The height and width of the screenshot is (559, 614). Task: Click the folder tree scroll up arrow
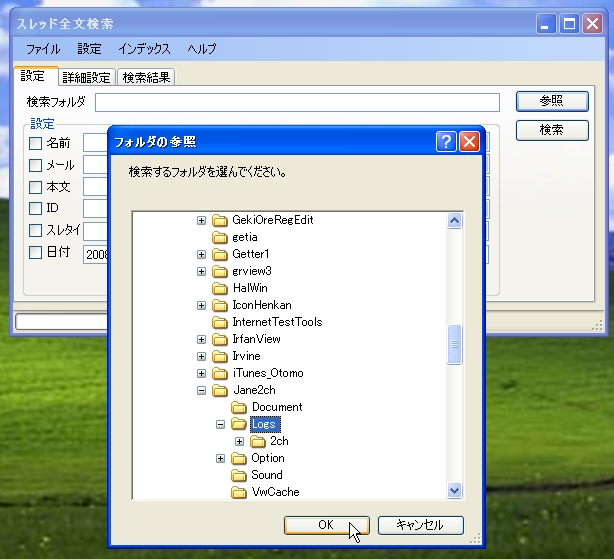pos(454,220)
